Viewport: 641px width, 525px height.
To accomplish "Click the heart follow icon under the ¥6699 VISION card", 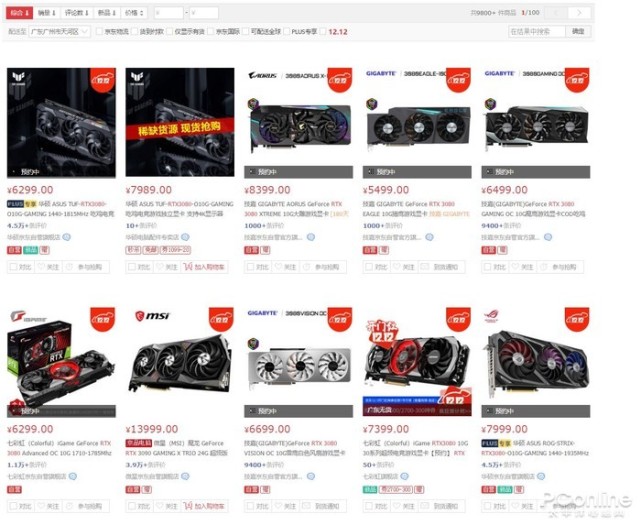I will [279, 506].
